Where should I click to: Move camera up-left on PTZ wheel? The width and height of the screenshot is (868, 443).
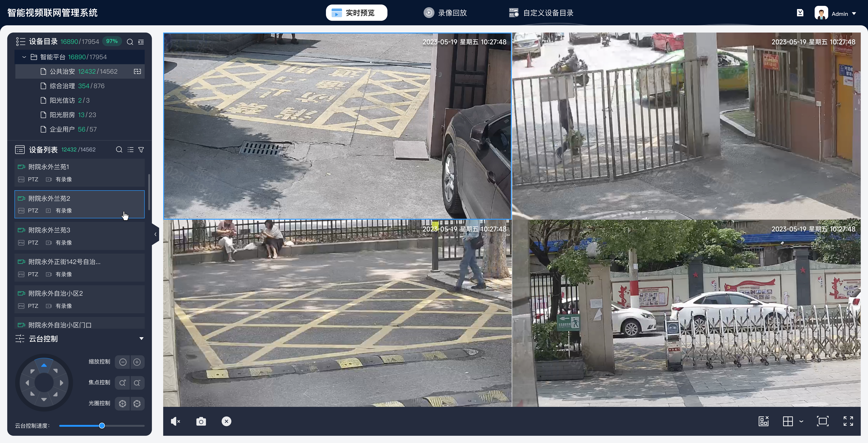(x=32, y=371)
